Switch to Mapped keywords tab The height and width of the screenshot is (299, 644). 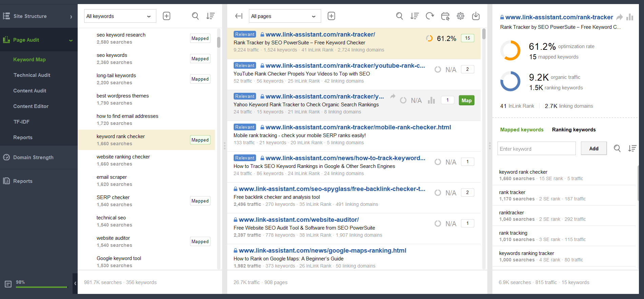click(522, 130)
